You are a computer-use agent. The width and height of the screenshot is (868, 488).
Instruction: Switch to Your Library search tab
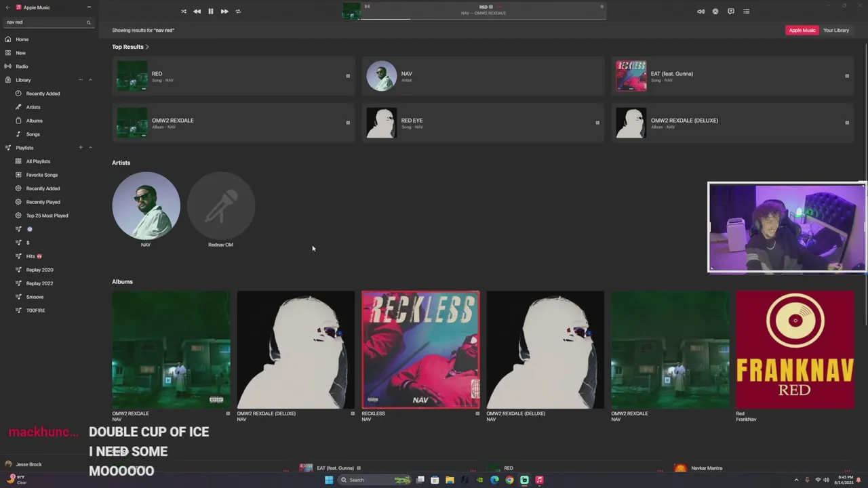tap(836, 30)
